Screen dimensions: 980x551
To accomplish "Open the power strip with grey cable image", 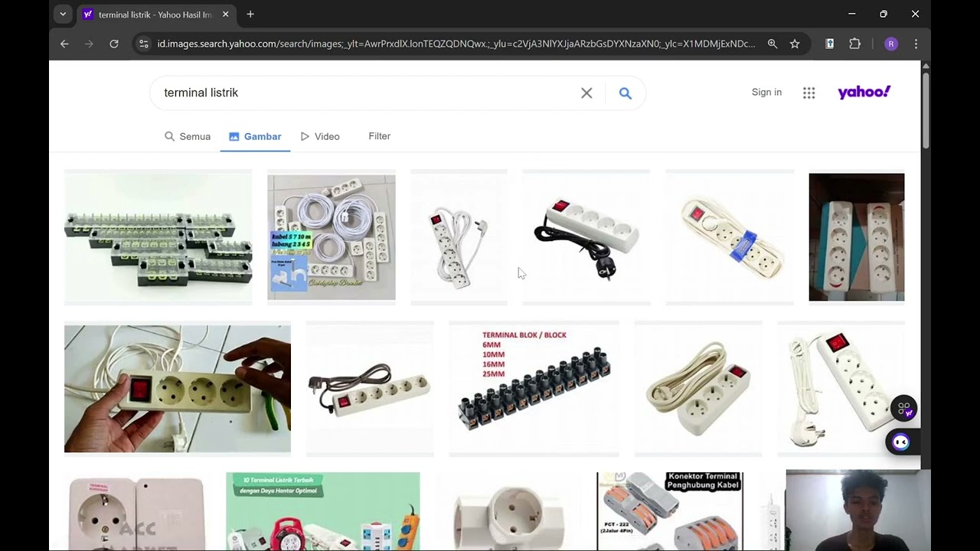I will [x=370, y=389].
